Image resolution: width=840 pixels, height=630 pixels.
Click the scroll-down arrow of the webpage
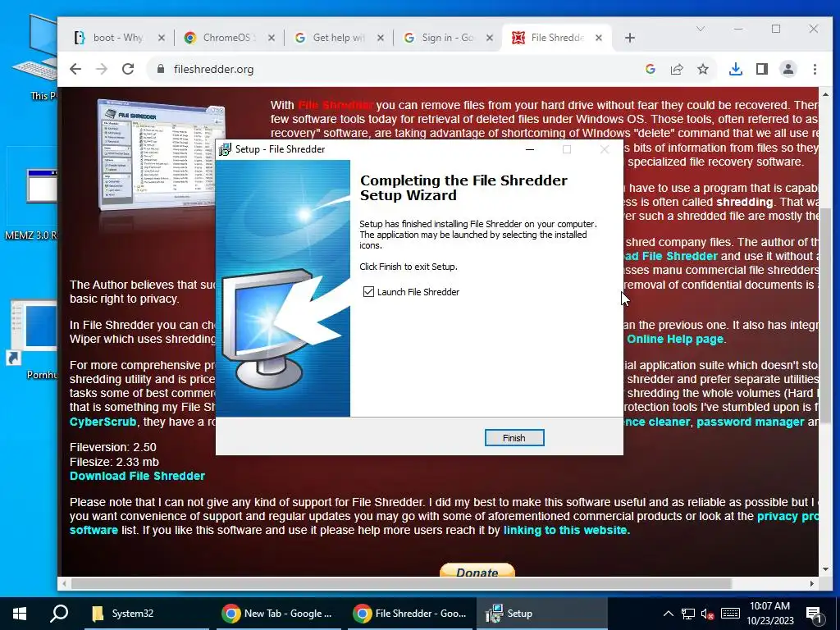825,569
